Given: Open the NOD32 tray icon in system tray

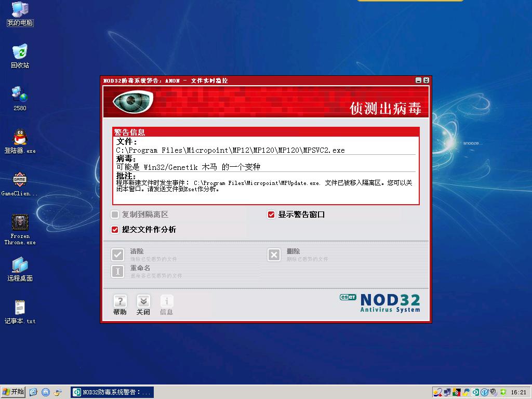Looking at the screenshot, I should coord(476,392).
